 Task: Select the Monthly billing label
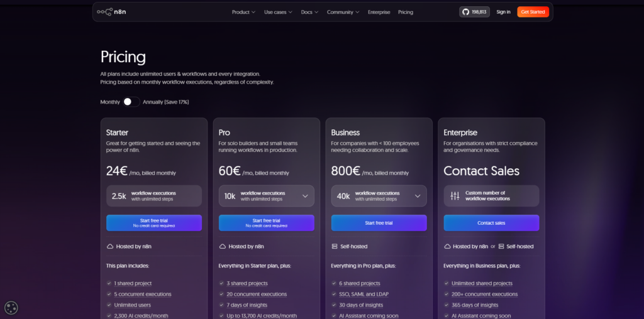coord(110,102)
